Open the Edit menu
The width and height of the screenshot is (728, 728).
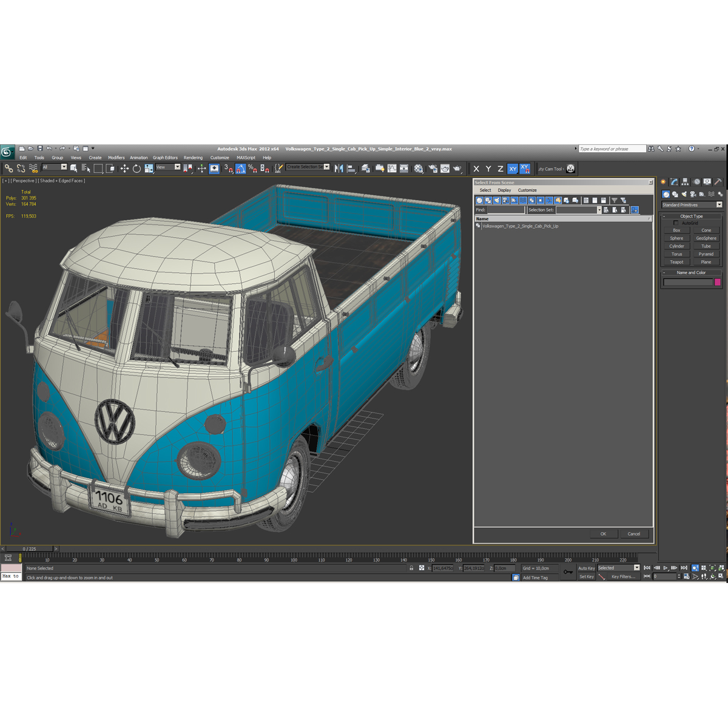(23, 158)
